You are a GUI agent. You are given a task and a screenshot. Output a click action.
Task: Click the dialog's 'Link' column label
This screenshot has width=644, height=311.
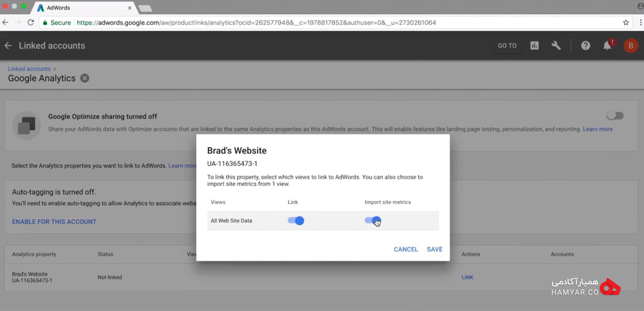tap(292, 202)
